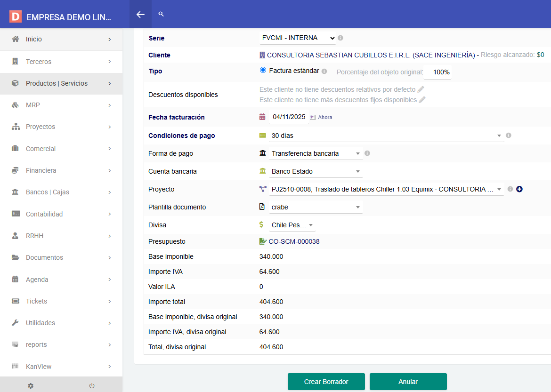Open the Serie FVCMI - INTERNA dropdown
Image resolution: width=551 pixels, height=392 pixels.
[298, 38]
